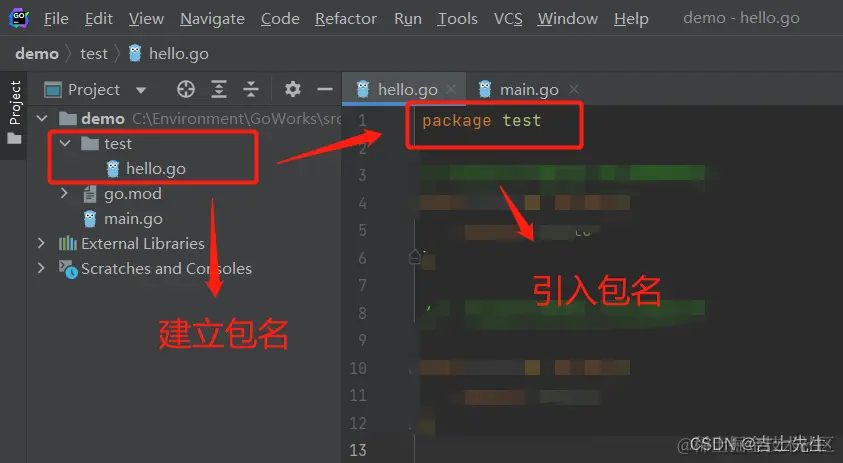
Task: Open the Project view dropdown
Action: [141, 90]
